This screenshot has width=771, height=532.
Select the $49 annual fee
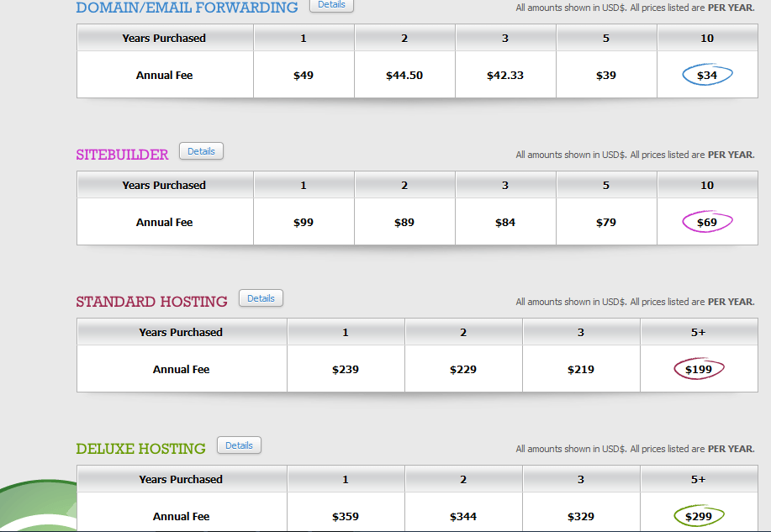304,76
